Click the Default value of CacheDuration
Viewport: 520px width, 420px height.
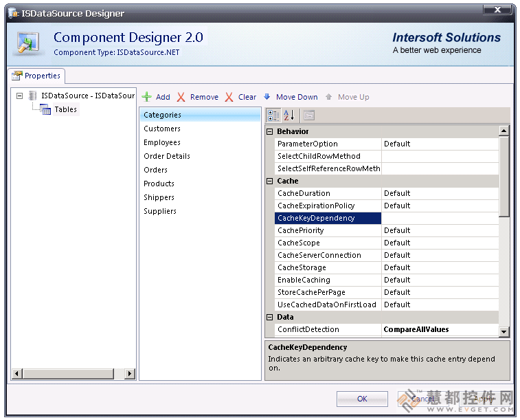[x=440, y=193]
